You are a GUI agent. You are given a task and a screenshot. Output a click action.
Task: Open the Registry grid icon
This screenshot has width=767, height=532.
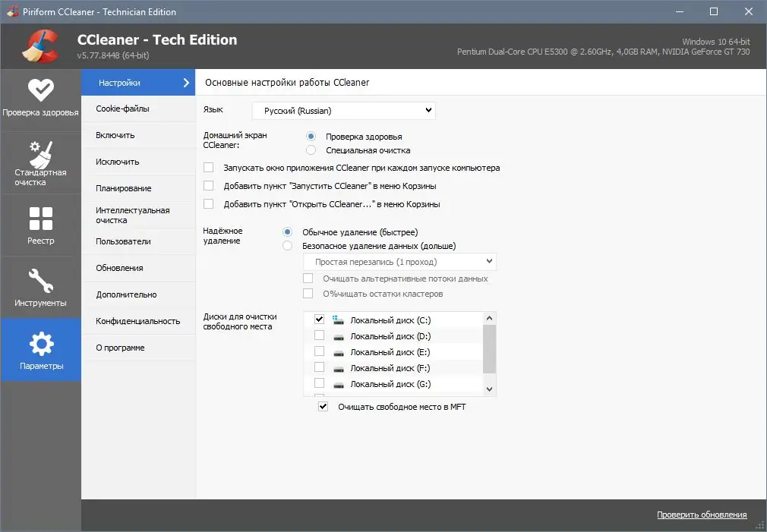pyautogui.click(x=40, y=219)
